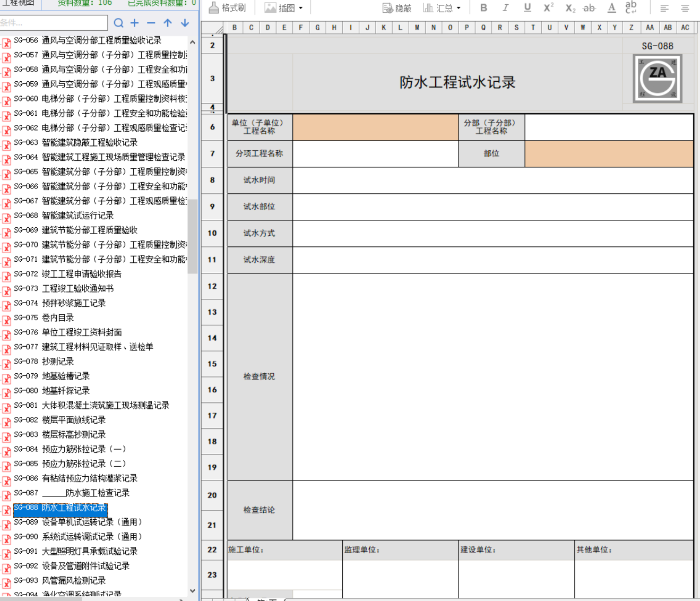Screen dimensions: 700x601
Task: Open SG-072 竣工工程申请验收报告
Action: (67, 274)
